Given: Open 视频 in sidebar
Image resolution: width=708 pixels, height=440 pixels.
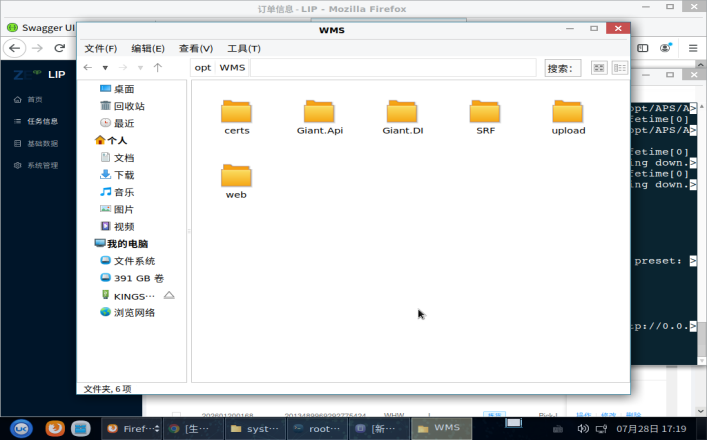Looking at the screenshot, I should [117, 226].
